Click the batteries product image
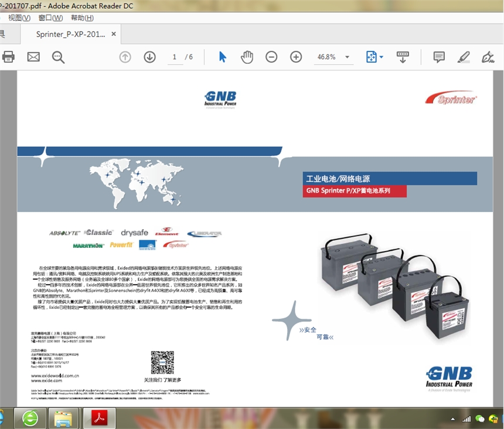Screen dimensions: 504x429 tap(394, 285)
